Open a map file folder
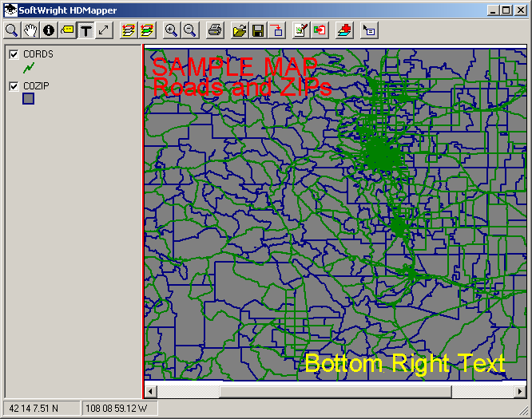Image resolution: width=532 pixels, height=419 pixels. click(x=240, y=30)
